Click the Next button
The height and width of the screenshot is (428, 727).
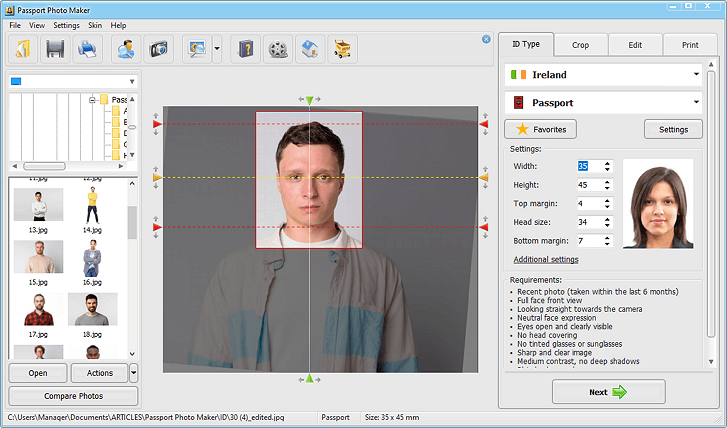tap(608, 392)
